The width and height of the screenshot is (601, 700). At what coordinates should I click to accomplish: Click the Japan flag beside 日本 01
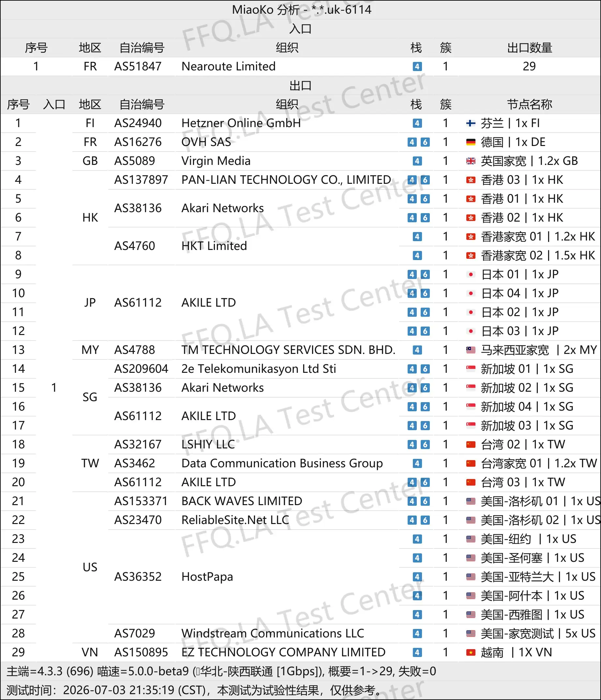coord(471,275)
